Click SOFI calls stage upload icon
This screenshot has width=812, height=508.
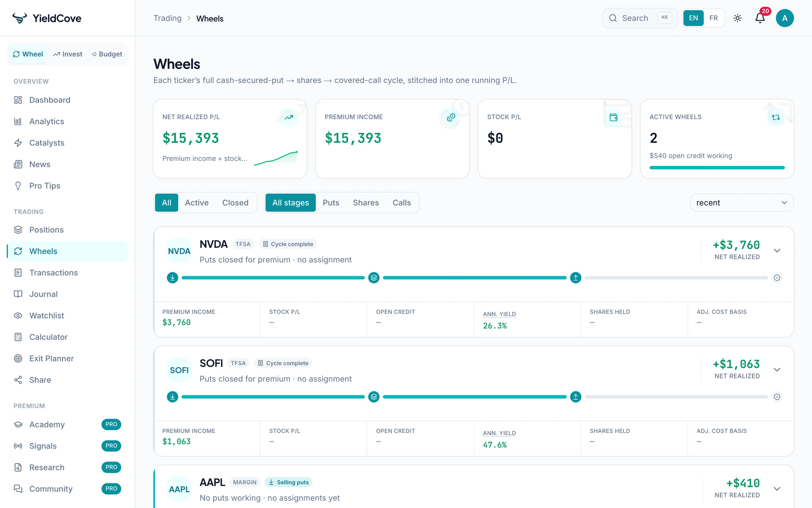tap(576, 397)
